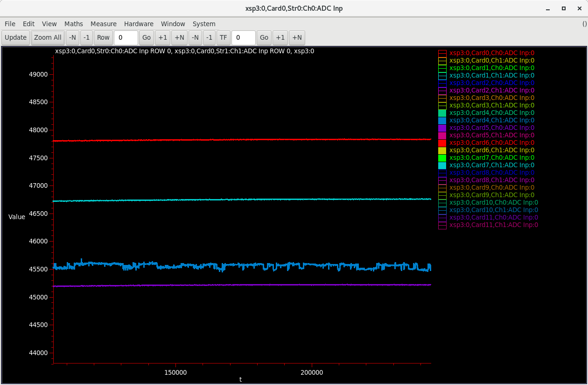The width and height of the screenshot is (588, 385).
Task: Click the Row number input field
Action: 126,38
